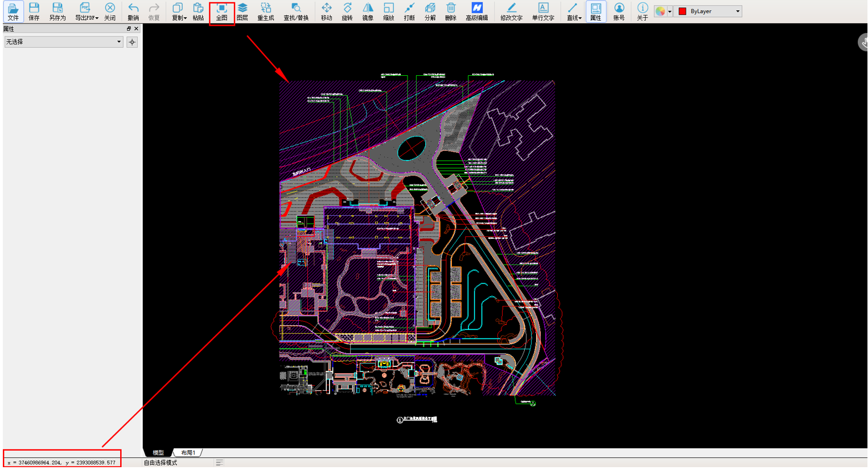Screen dimensions: 868x470
Task: Toggle the quick-select crosshair button in 属性 panel
Action: point(132,42)
